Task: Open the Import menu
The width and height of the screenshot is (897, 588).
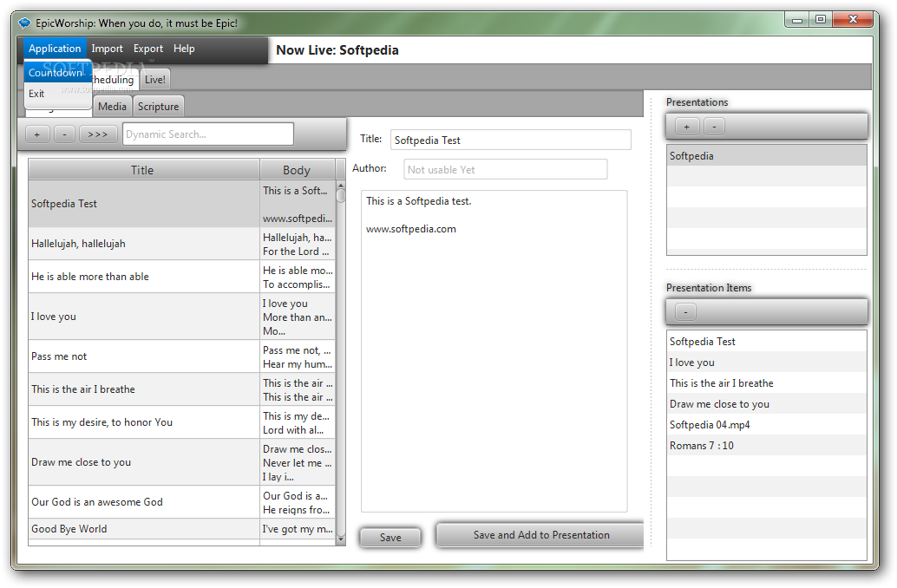Action: tap(107, 49)
